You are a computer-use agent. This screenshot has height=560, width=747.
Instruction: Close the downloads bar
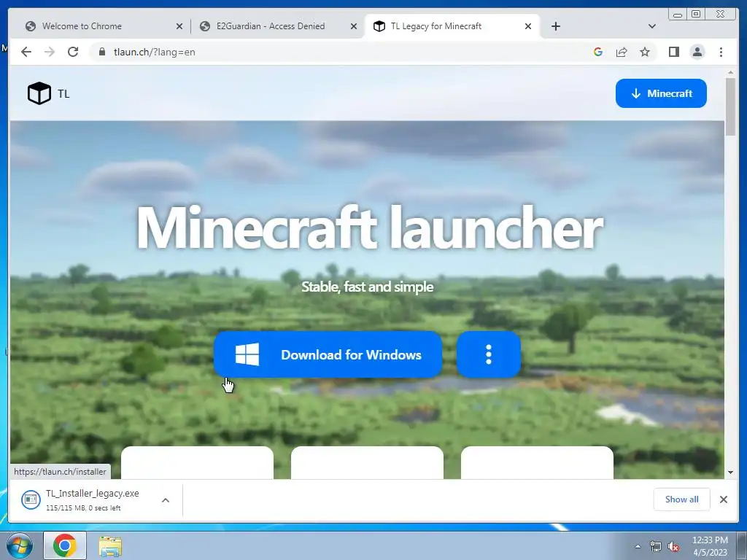tap(723, 499)
